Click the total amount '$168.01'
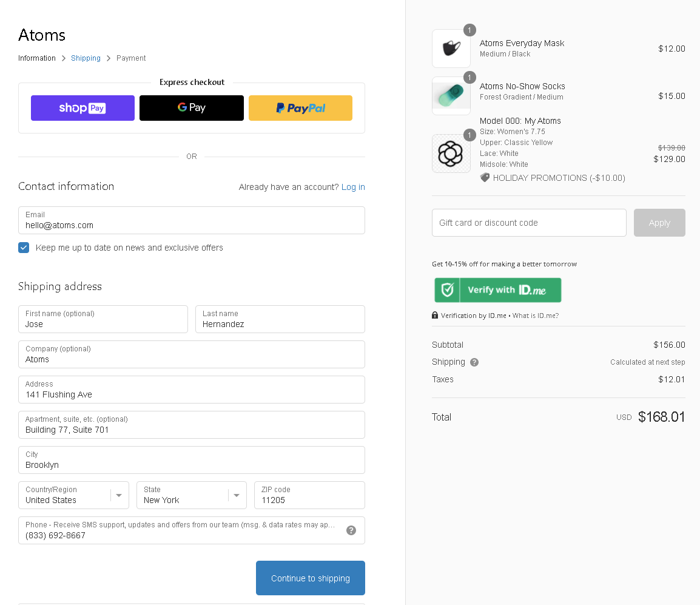Screen dimensions: 700x605 pyautogui.click(x=662, y=417)
